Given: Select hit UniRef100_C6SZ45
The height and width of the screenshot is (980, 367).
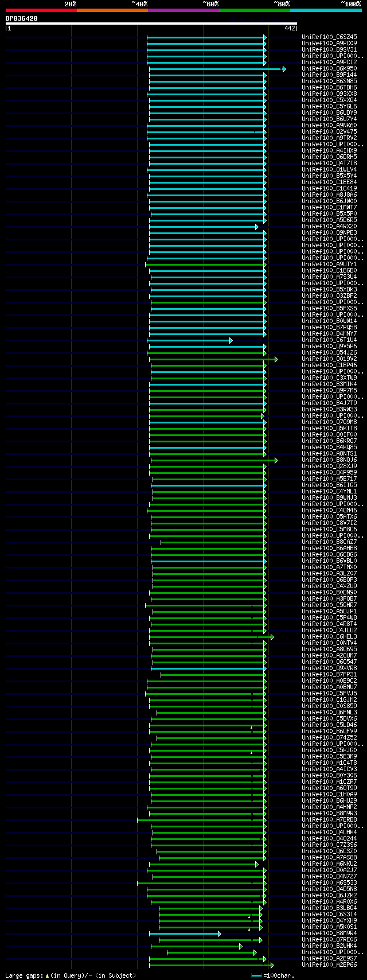Looking at the screenshot, I should 329,37.
